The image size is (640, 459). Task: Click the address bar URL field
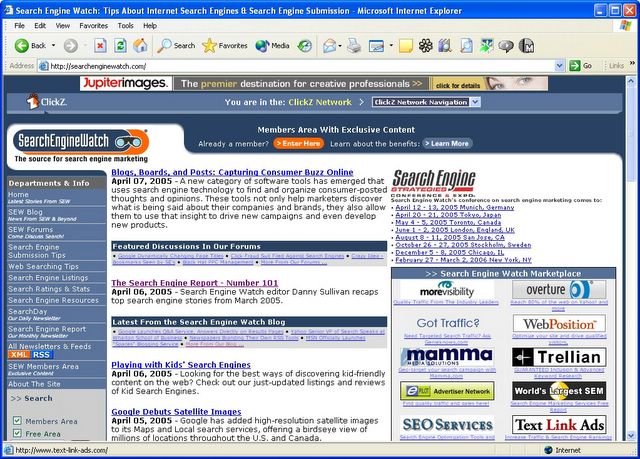tap(301, 66)
